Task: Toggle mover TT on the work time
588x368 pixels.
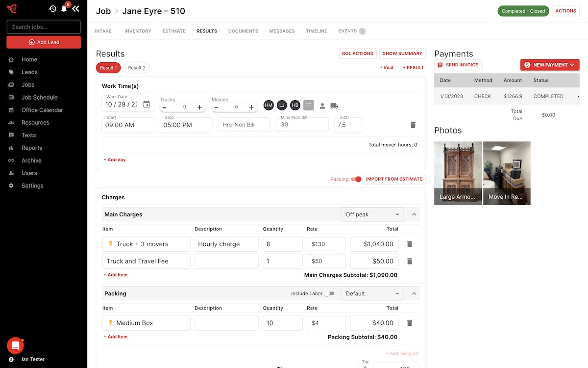Action: click(308, 105)
